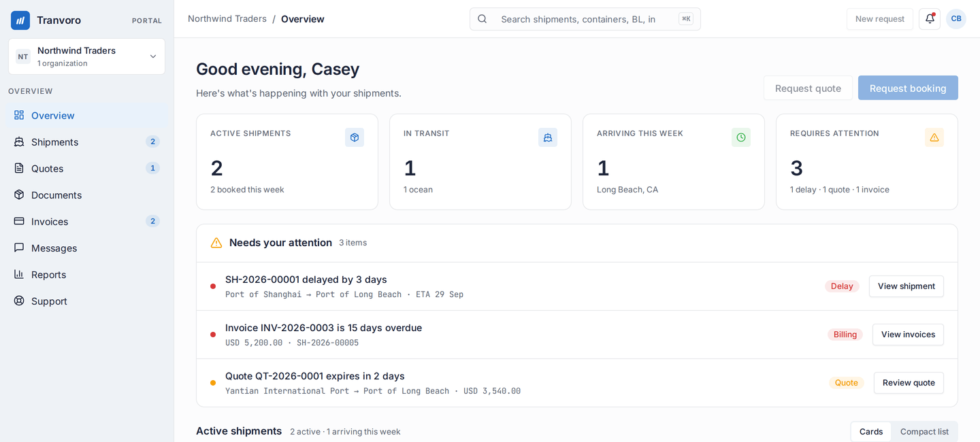
Task: Click the red Billing tag
Action: (845, 335)
